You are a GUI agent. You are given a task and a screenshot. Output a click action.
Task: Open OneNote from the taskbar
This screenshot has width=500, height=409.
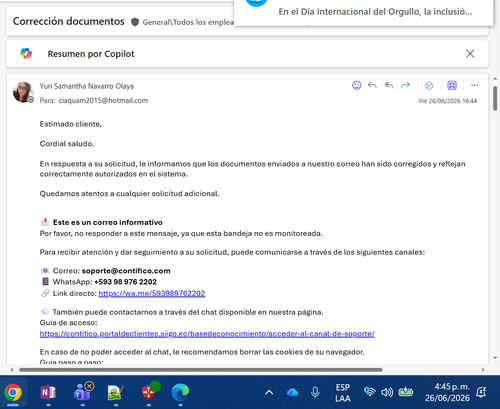pos(48,393)
